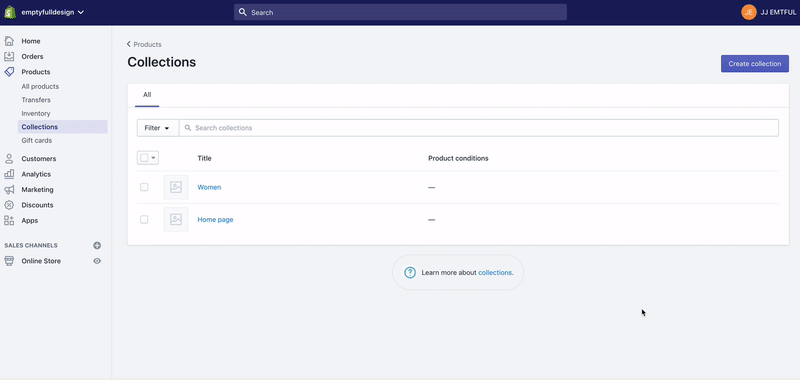This screenshot has height=380, width=800.
Task: Focus the Search collections field
Action: pyautogui.click(x=479, y=128)
